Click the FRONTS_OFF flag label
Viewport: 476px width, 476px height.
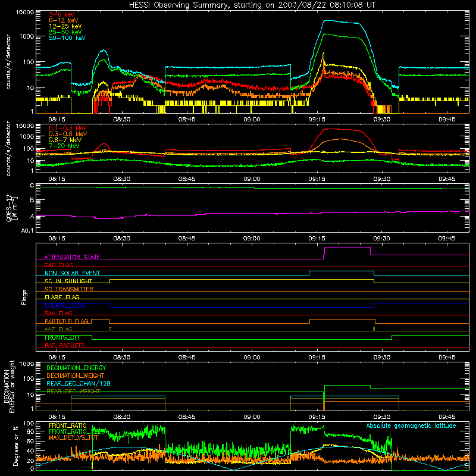tap(62, 337)
